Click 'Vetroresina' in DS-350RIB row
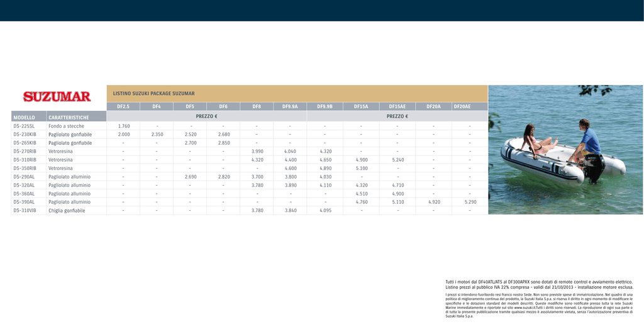644x329 pixels. tap(60, 168)
